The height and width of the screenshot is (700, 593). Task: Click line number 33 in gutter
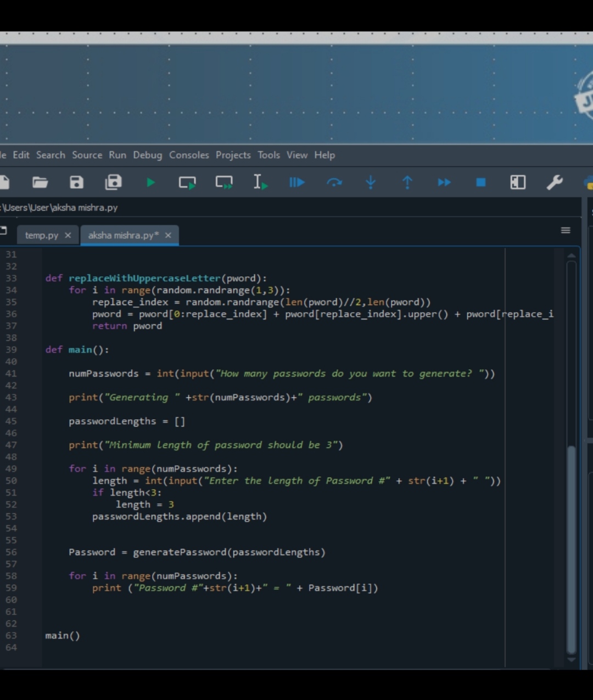[11, 278]
